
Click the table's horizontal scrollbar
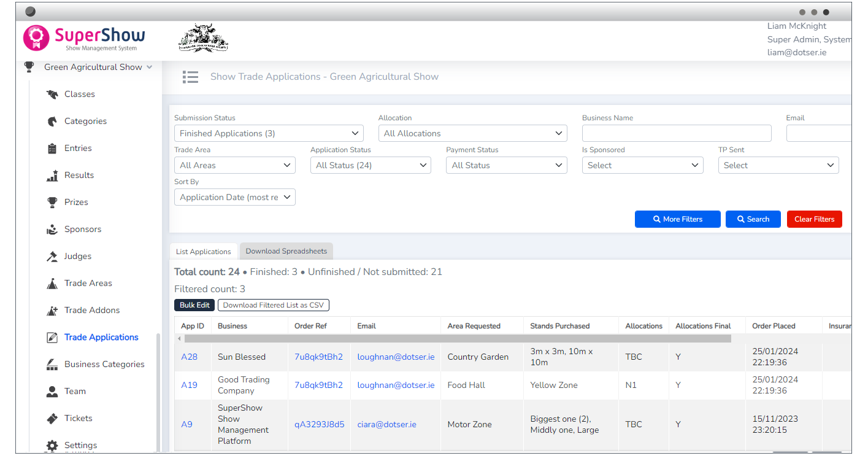[457, 338]
